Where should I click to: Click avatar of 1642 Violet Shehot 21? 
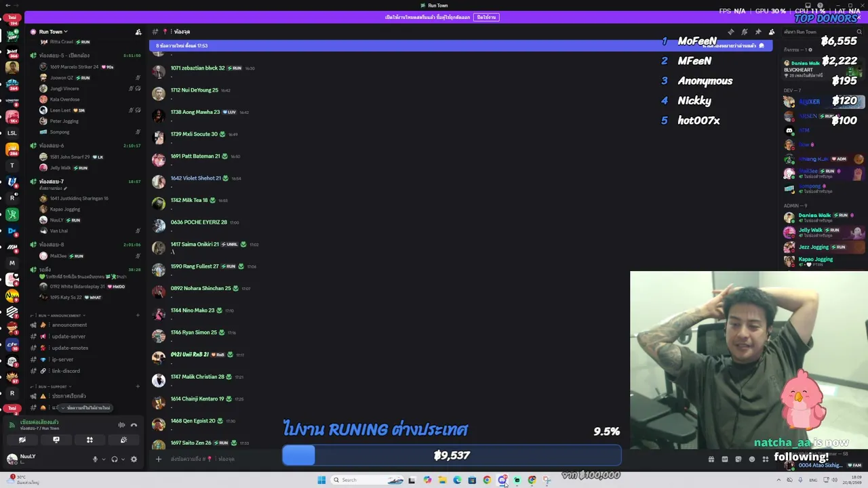[x=159, y=182]
